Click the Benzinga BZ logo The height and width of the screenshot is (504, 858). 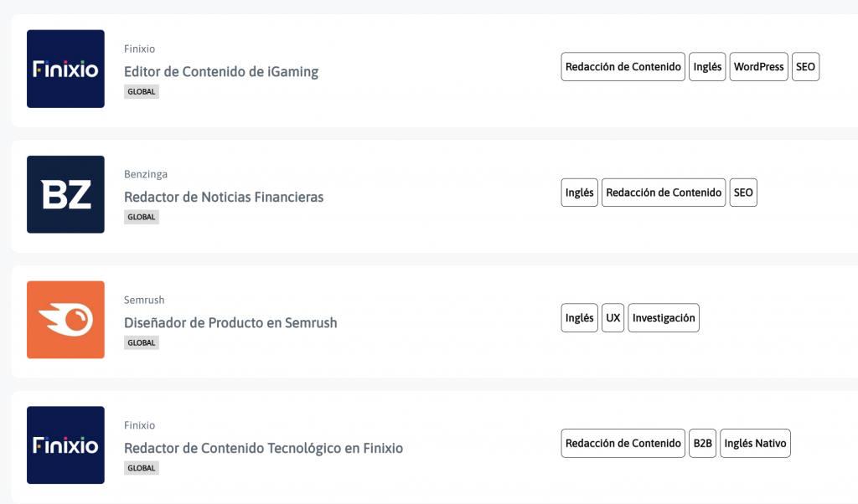pyautogui.click(x=65, y=194)
